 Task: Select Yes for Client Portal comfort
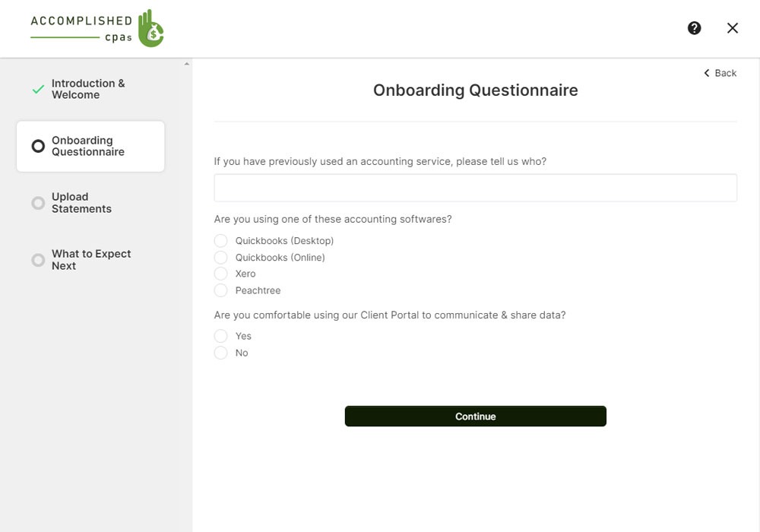pos(221,336)
